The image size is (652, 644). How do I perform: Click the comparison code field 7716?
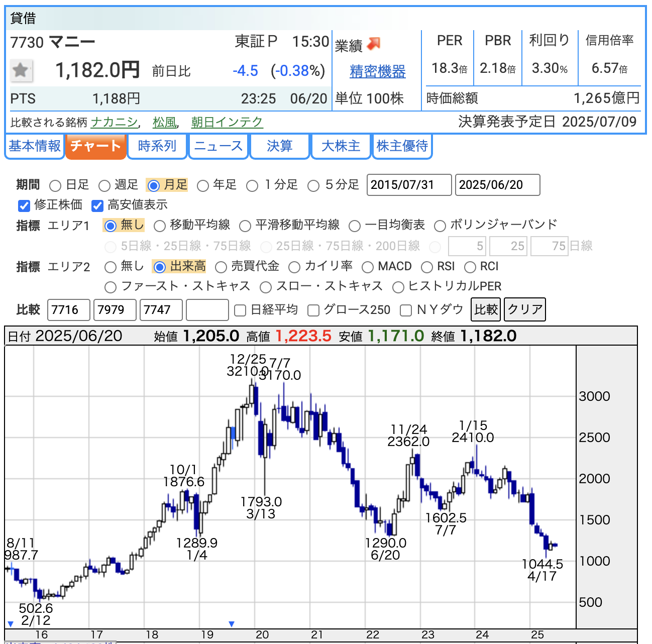pyautogui.click(x=69, y=310)
